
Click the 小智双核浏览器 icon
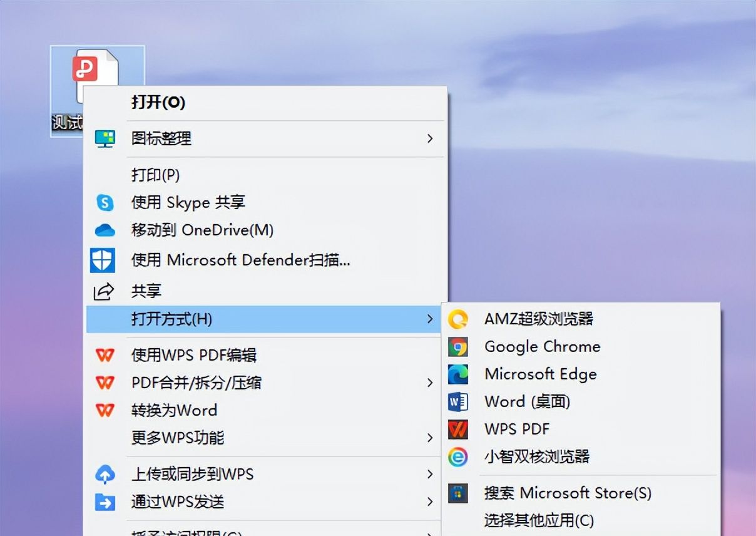click(458, 457)
